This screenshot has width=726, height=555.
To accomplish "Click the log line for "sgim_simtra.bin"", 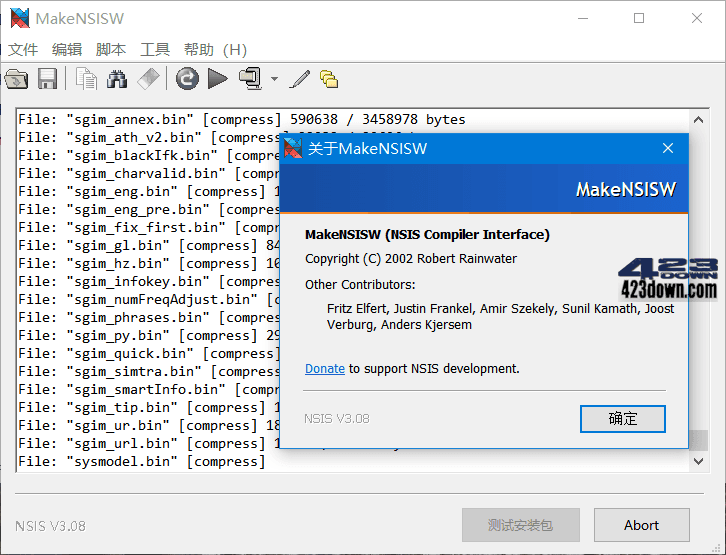I will click(x=149, y=372).
